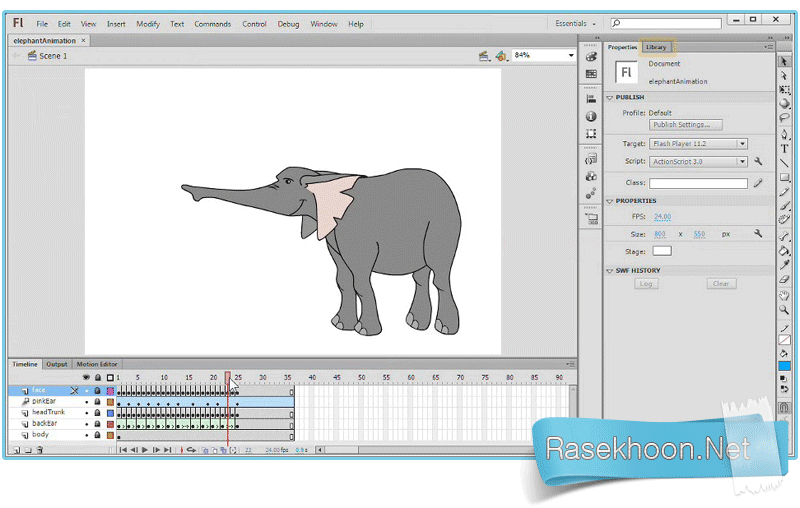Screen dimensions: 800x508
Task: Toggle lock on the headTrunk layer
Action: point(97,413)
